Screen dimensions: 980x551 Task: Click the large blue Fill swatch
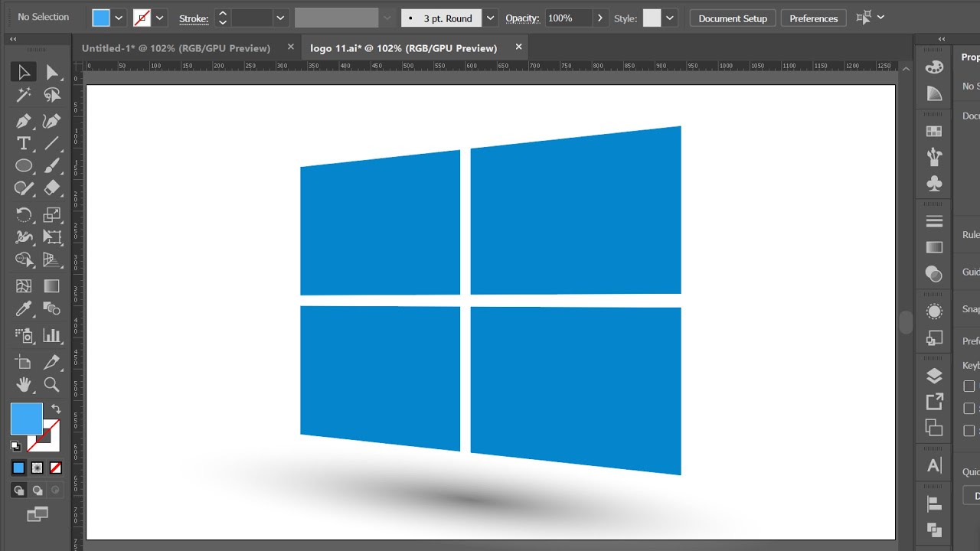(x=26, y=419)
